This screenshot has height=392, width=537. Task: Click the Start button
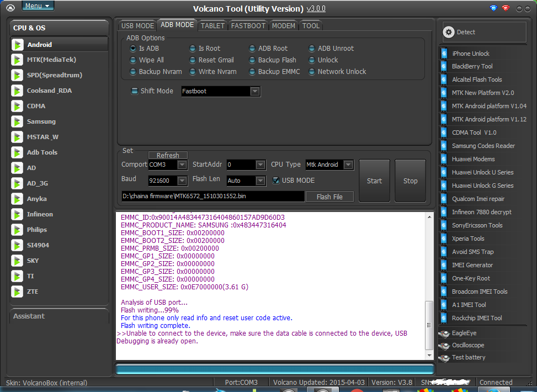tap(374, 181)
